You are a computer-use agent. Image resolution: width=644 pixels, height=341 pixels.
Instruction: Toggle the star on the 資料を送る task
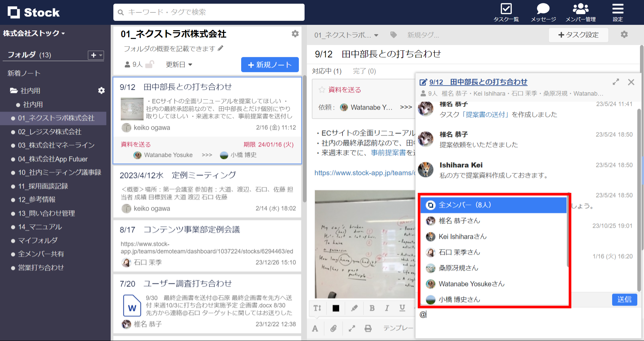(322, 90)
